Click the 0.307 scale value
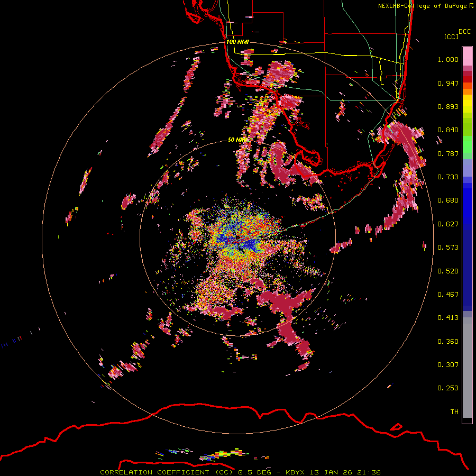 tap(448, 365)
